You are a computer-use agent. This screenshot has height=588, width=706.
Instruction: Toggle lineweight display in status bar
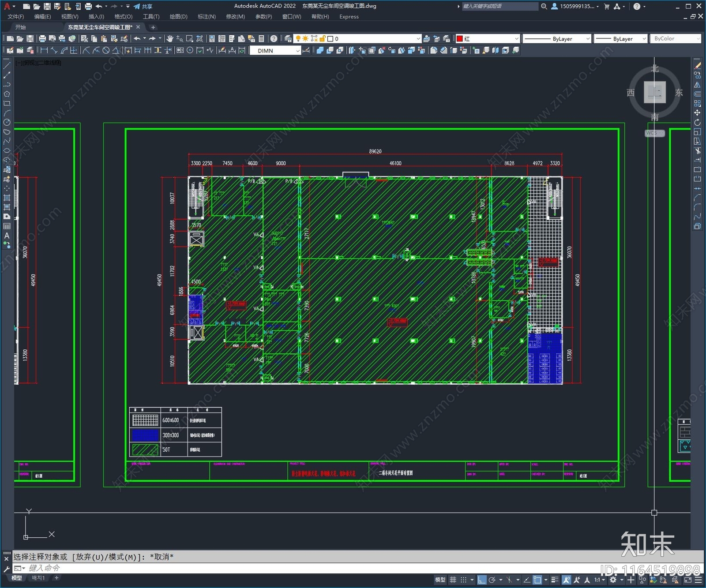tap(555, 580)
